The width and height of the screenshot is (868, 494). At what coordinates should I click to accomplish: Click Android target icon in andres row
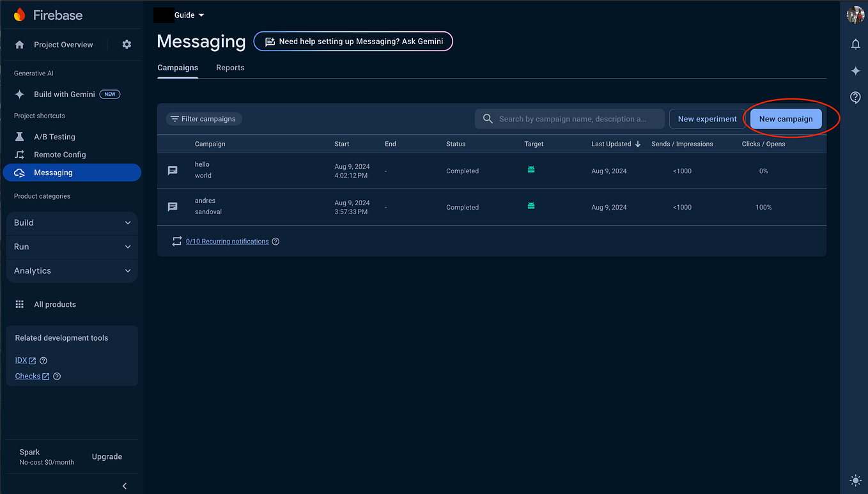coord(531,206)
